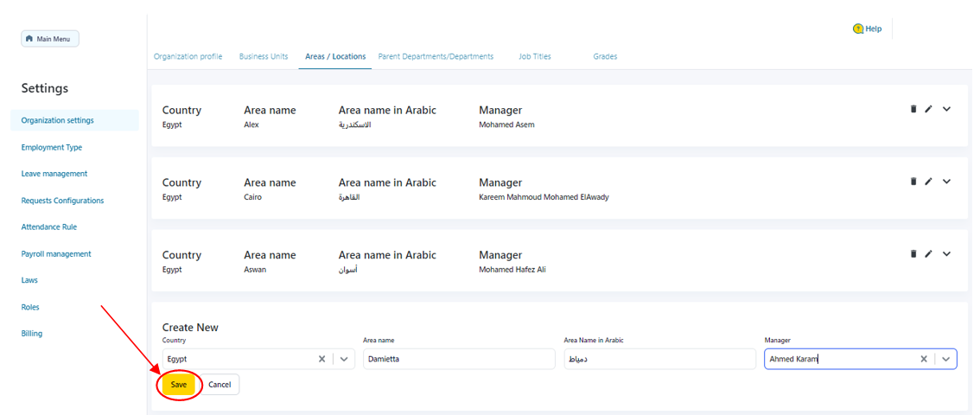Clear the Egypt country selection
980x415 pixels.
[321, 359]
